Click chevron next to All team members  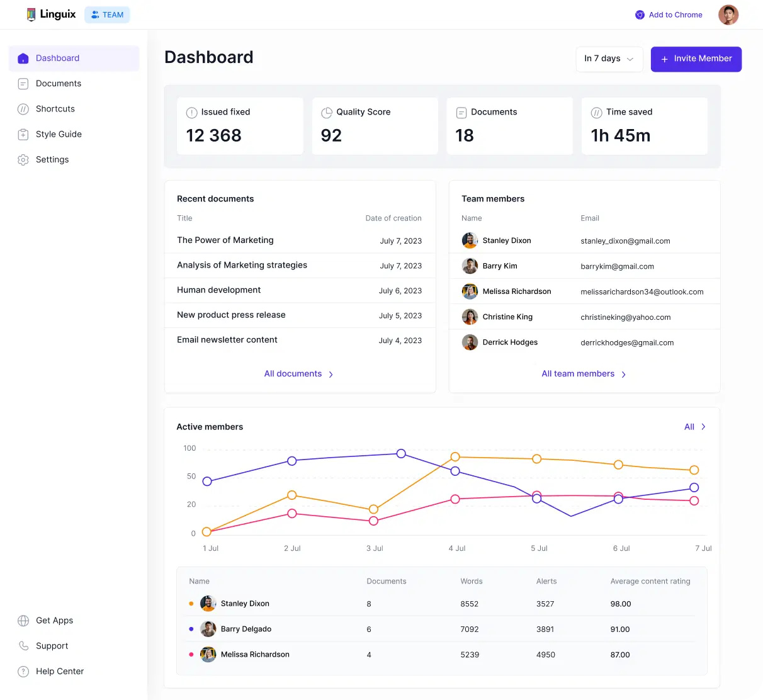pos(624,375)
